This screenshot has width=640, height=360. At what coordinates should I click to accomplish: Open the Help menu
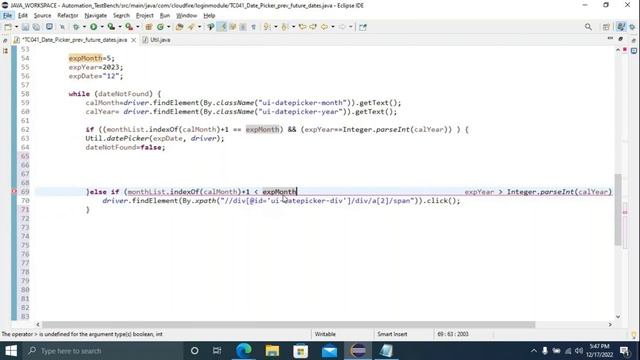[209, 16]
